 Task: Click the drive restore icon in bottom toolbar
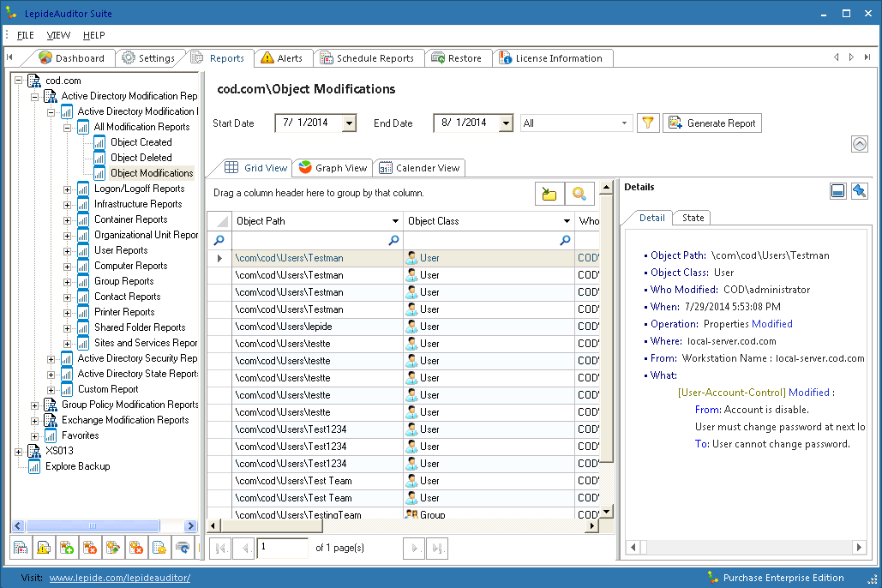pos(183,548)
